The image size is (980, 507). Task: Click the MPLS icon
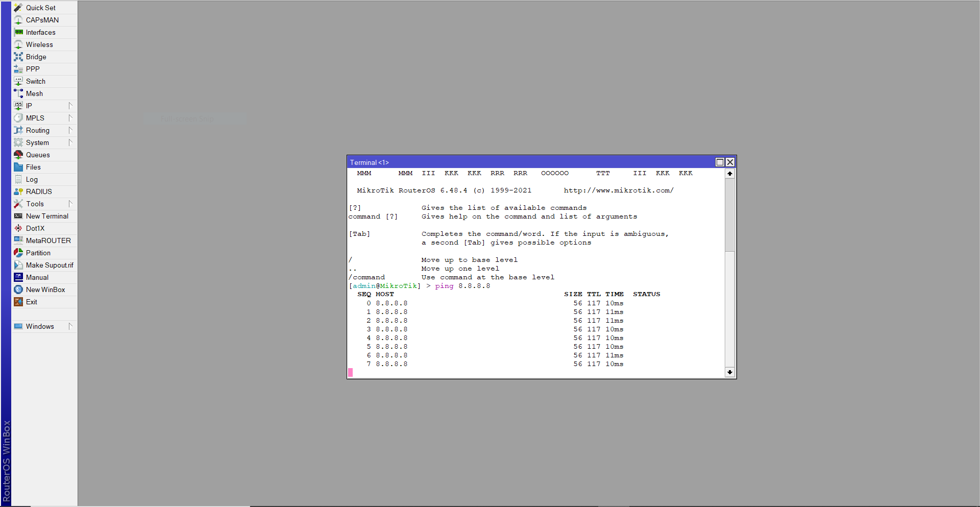coord(18,118)
